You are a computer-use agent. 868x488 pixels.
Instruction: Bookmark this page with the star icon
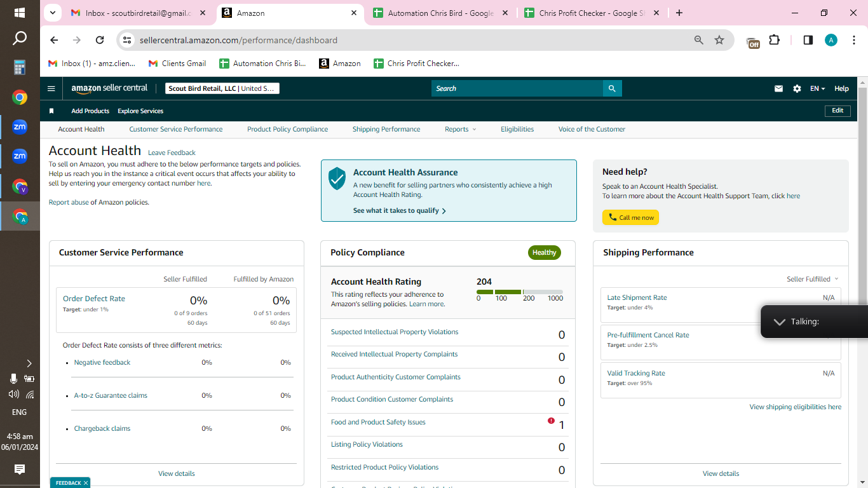pyautogui.click(x=719, y=40)
